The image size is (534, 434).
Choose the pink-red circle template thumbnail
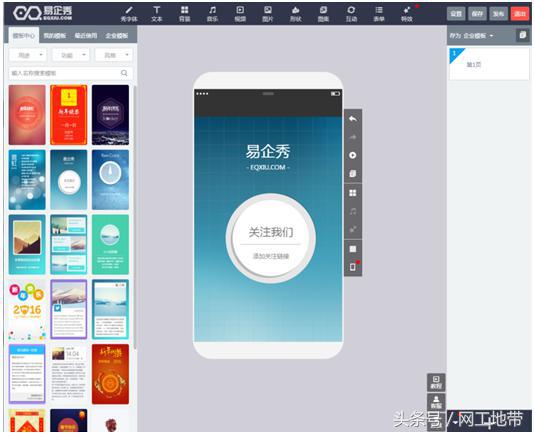pos(27,115)
